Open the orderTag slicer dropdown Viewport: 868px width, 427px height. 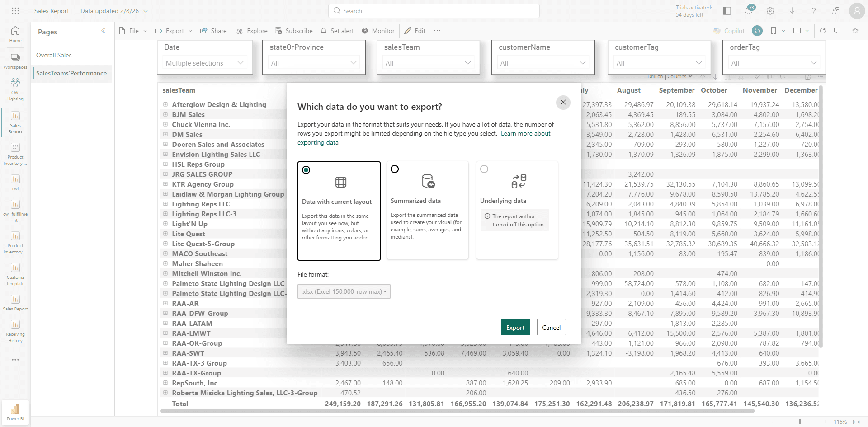pos(774,63)
